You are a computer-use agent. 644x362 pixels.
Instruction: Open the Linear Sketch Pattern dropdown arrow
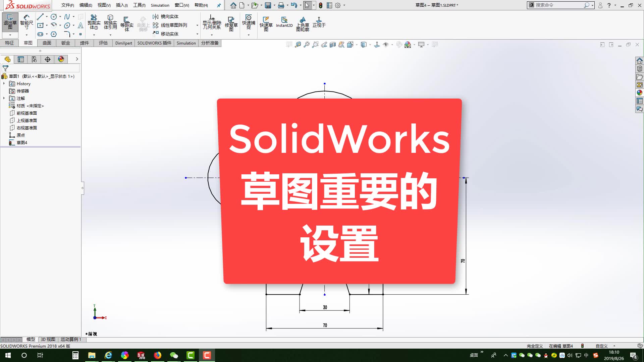tap(197, 25)
